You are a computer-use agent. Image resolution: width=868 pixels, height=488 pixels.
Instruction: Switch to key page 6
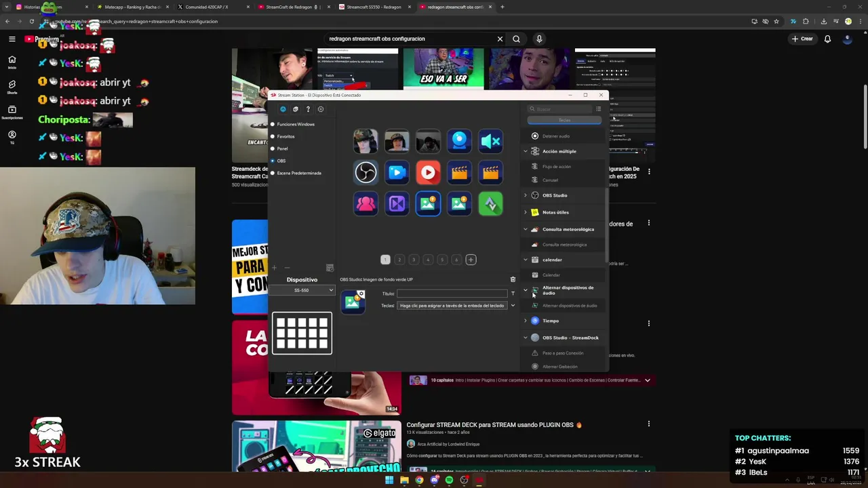click(x=456, y=260)
